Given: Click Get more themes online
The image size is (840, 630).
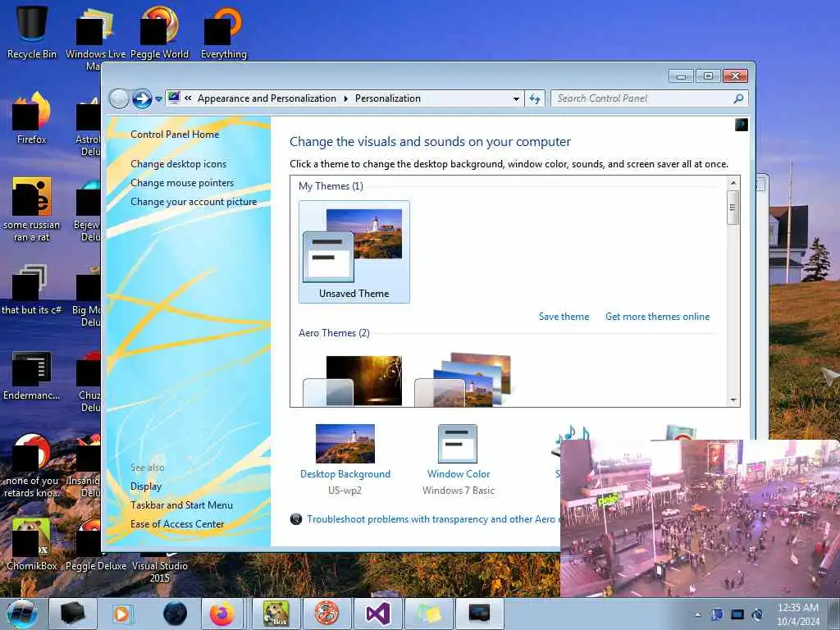Looking at the screenshot, I should tap(657, 317).
